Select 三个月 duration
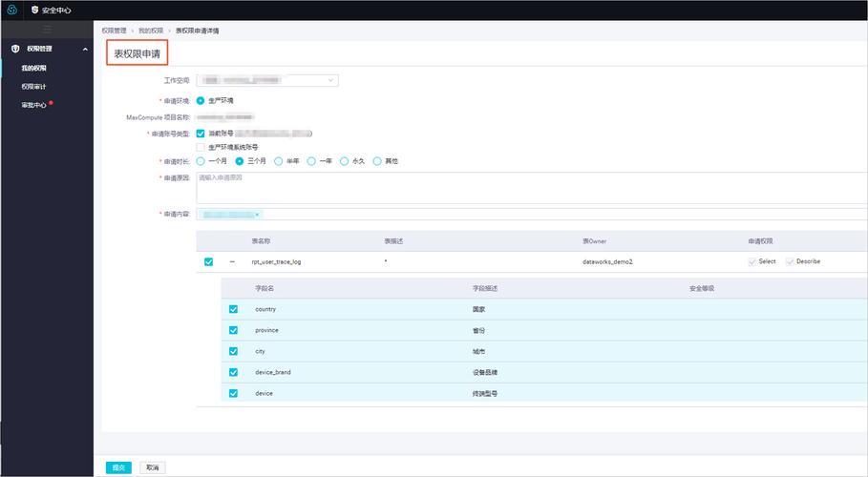 click(x=239, y=161)
